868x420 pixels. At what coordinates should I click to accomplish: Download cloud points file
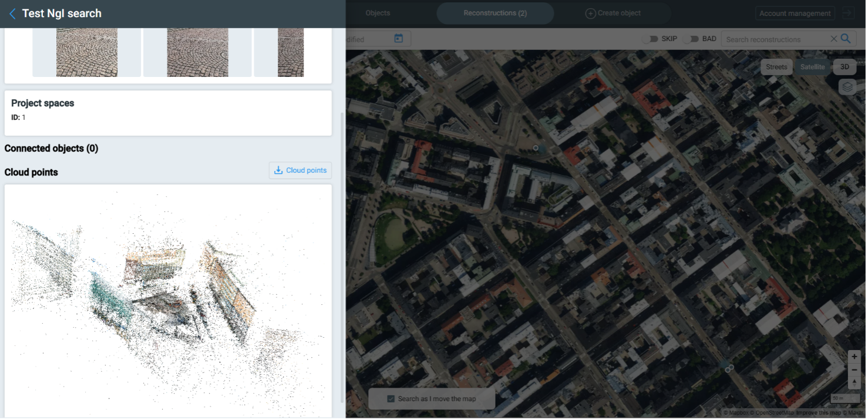(300, 170)
